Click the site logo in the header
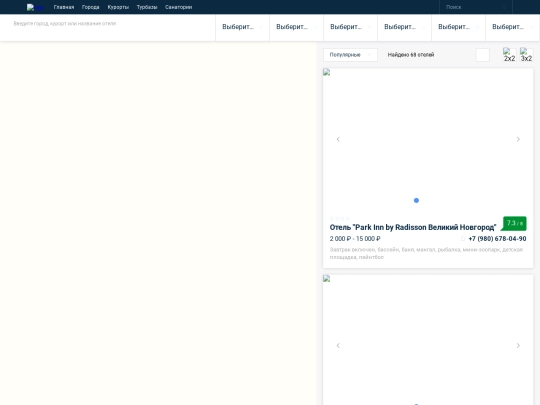Screen dimensions: 540x405 (35, 7)
